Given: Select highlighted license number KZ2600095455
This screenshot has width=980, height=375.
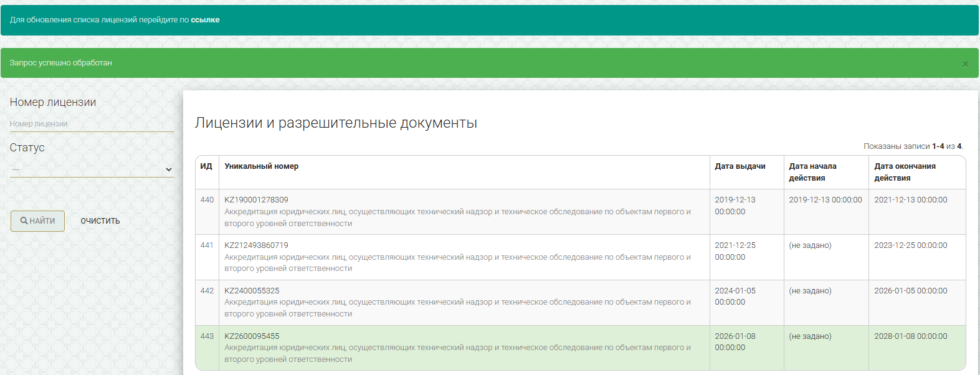Looking at the screenshot, I should [252, 336].
